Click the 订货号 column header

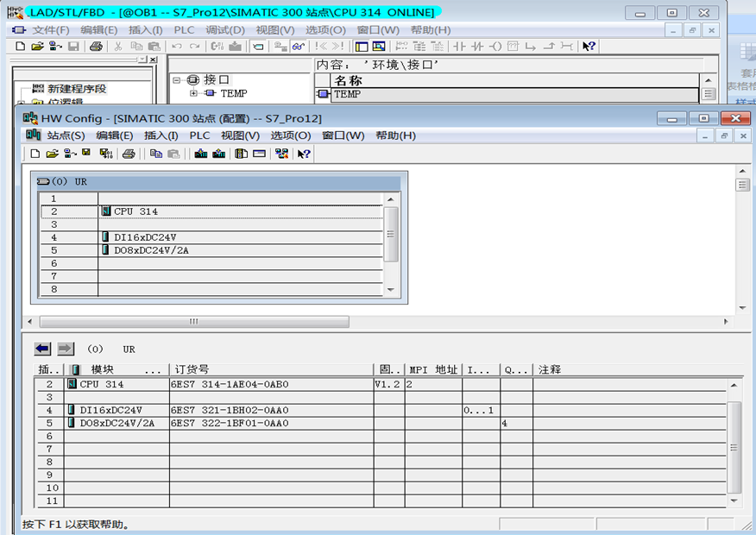[x=190, y=369]
